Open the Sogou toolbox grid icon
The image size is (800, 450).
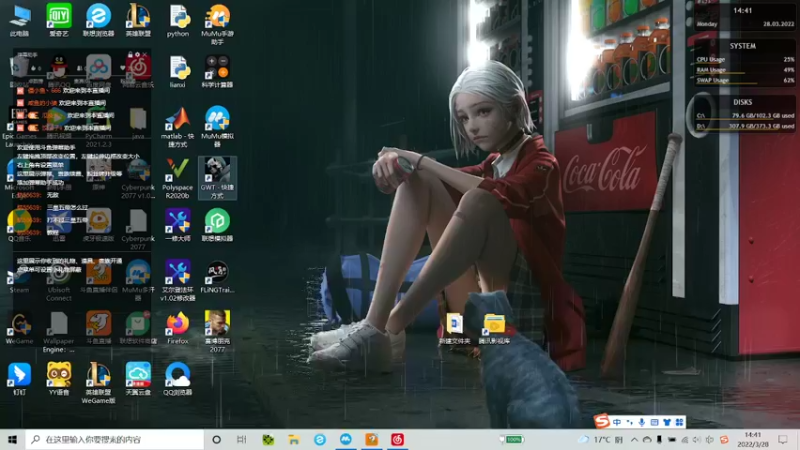(x=679, y=422)
